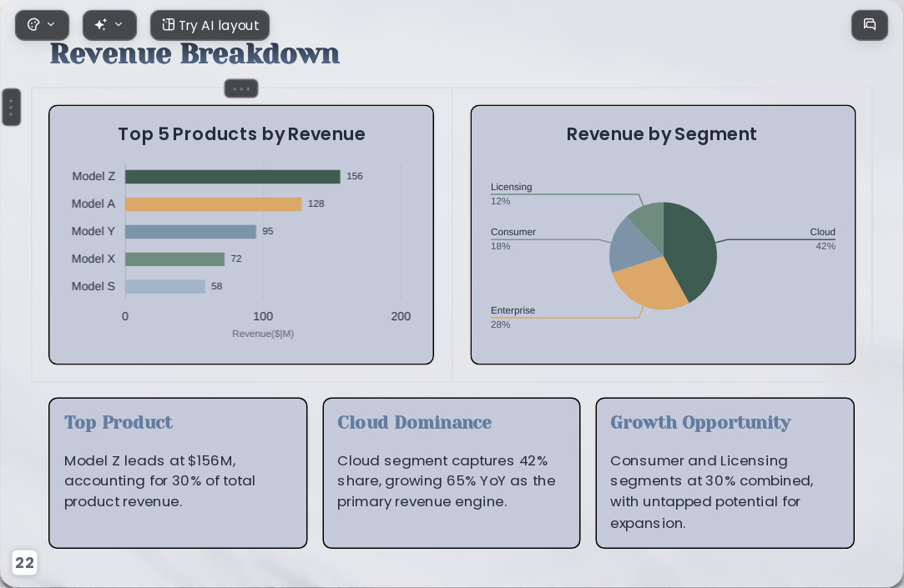Expand chevron next to sparkle icon
Viewport: 904px width, 588px height.
(x=119, y=25)
